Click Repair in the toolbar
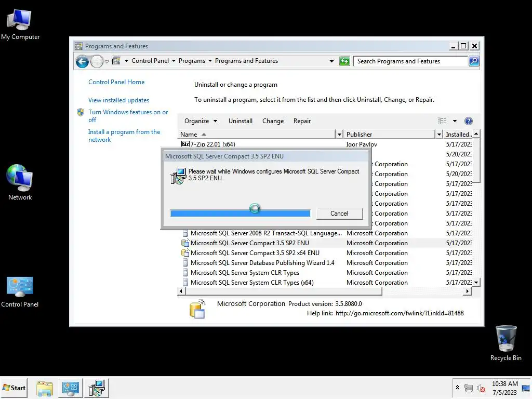The image size is (532, 399). (x=302, y=121)
